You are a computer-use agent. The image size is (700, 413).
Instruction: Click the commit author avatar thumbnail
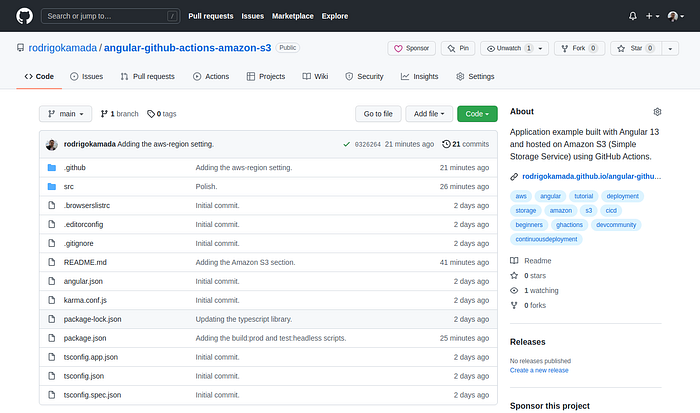point(52,144)
